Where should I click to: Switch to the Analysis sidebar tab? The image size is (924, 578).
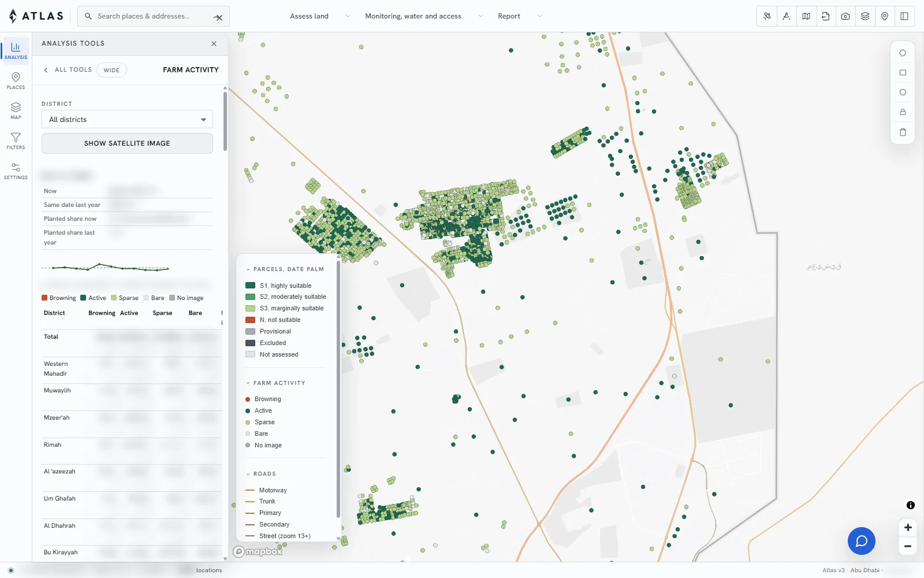[16, 50]
